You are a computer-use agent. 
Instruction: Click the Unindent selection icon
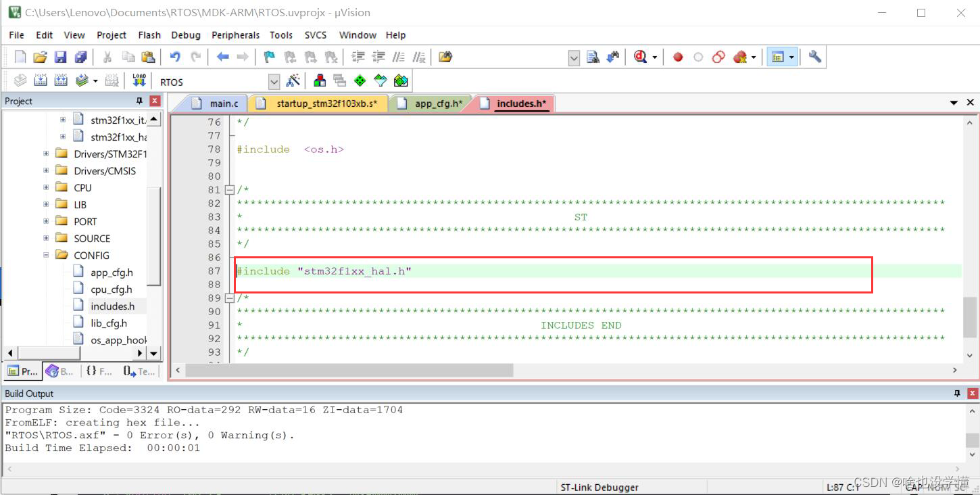(379, 57)
